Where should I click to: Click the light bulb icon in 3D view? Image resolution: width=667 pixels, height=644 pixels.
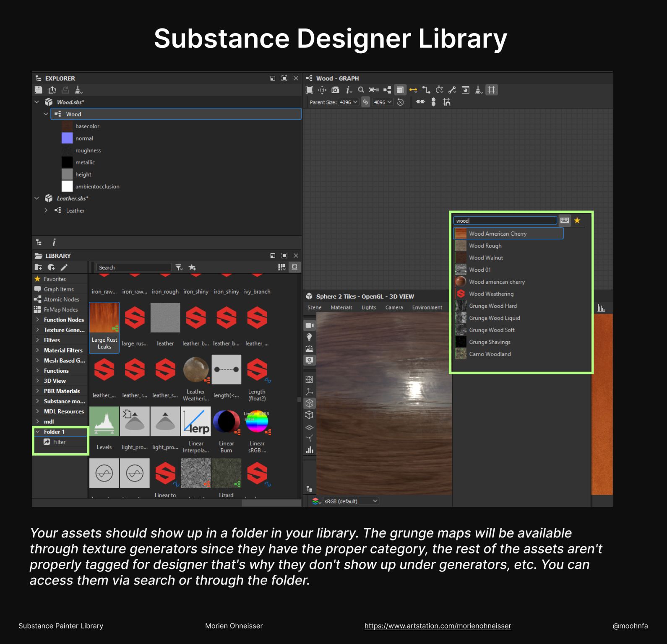point(310,337)
